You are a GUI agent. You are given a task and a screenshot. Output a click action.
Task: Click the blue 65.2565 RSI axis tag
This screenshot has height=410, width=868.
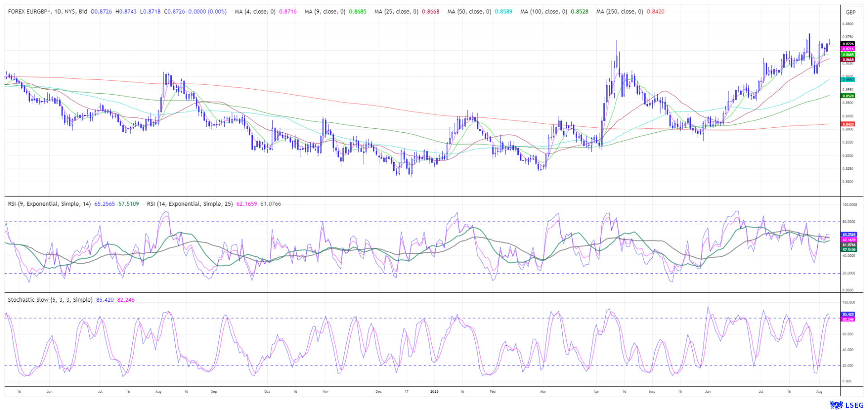point(849,235)
